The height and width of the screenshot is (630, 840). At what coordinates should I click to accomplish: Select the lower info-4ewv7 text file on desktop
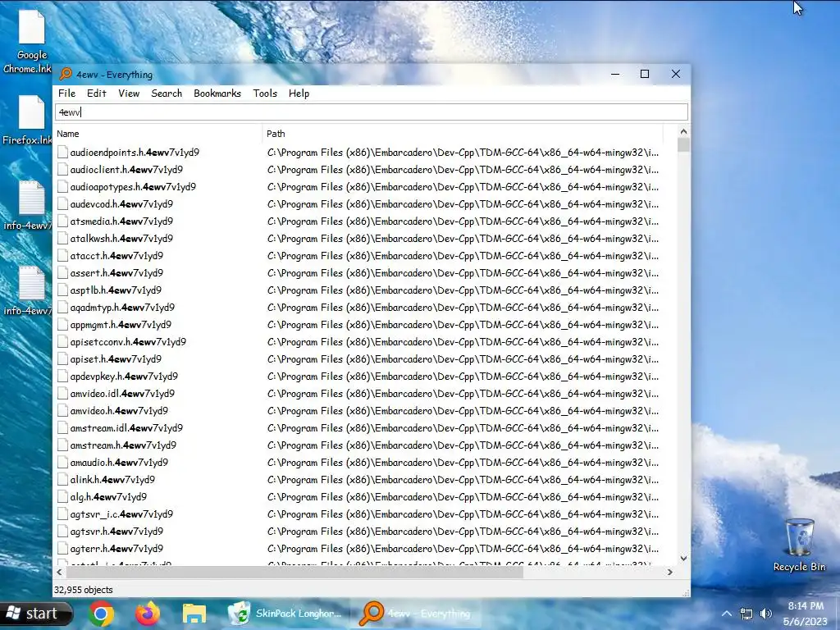(29, 291)
